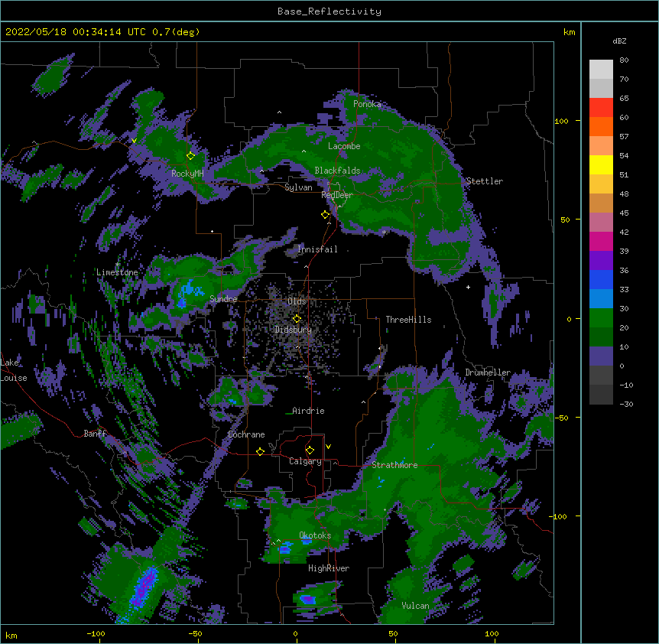
Task: Click the Stettler city label
Action: 485,181
